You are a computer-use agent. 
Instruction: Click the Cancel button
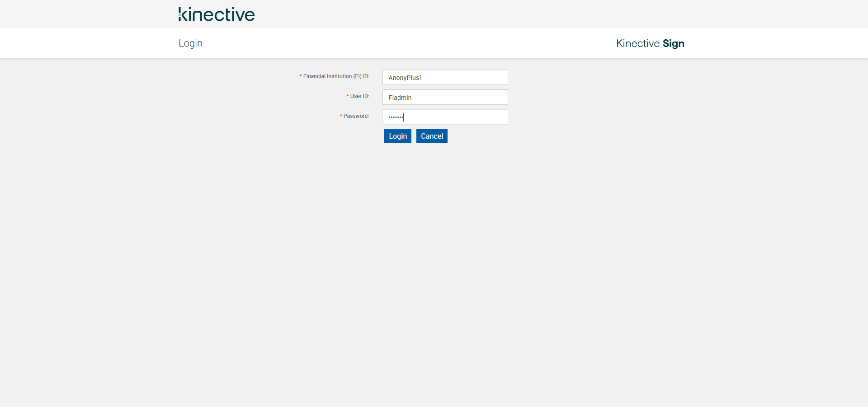tap(432, 136)
